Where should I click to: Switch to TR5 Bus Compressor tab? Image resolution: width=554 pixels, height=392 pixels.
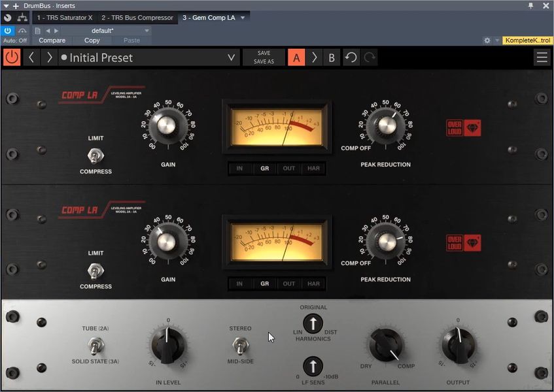137,18
